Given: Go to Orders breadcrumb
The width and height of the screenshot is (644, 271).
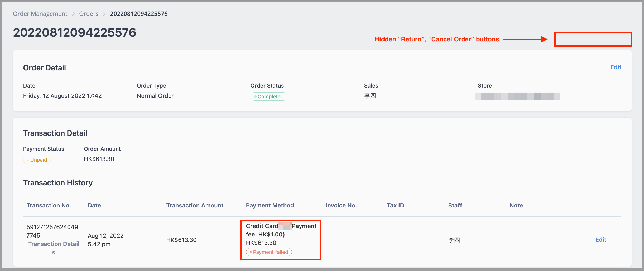Looking at the screenshot, I should (x=89, y=14).
